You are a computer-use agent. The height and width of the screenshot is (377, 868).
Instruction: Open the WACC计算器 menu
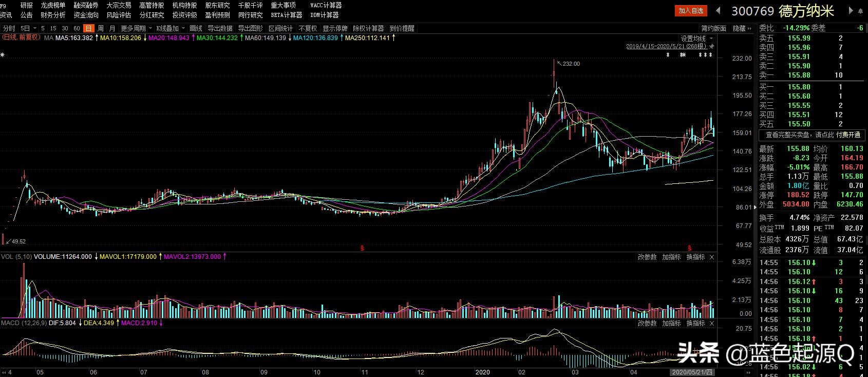(x=326, y=5)
